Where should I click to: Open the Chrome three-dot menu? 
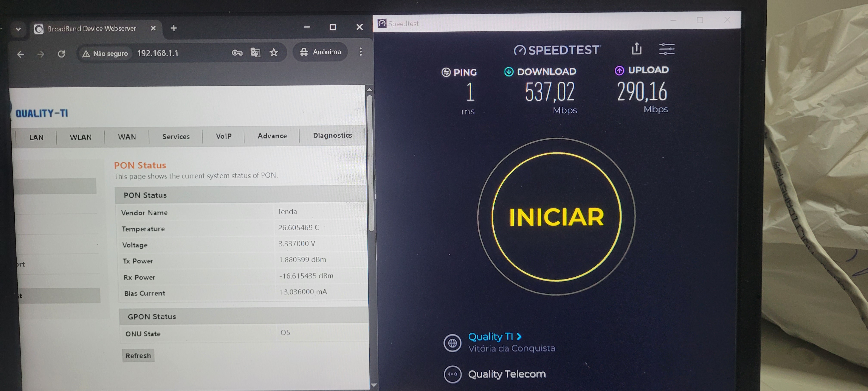click(x=361, y=52)
